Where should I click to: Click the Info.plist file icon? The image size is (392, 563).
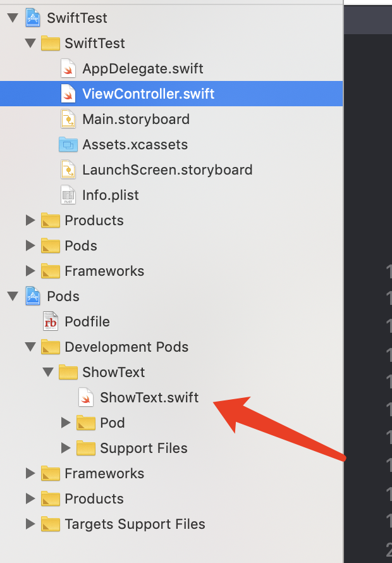[68, 195]
